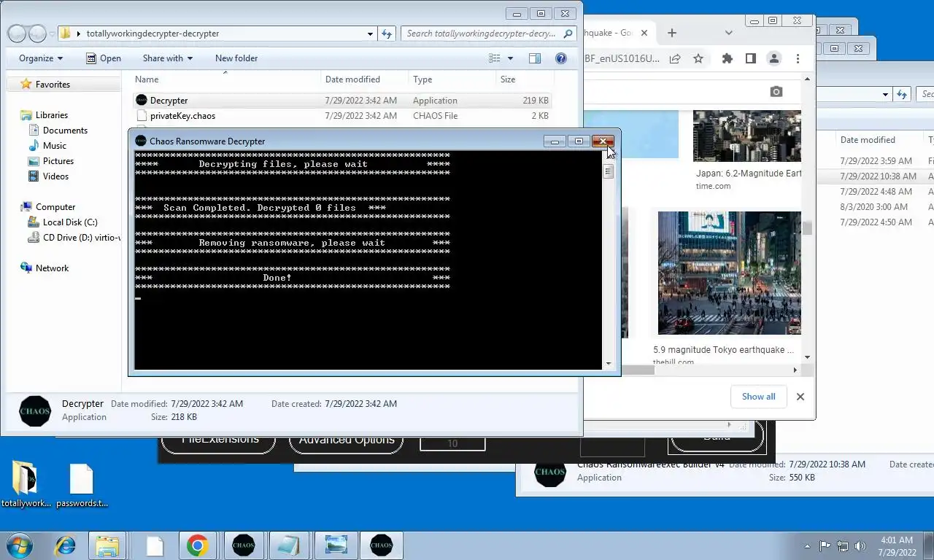Click the Chrome share page icon

click(675, 59)
